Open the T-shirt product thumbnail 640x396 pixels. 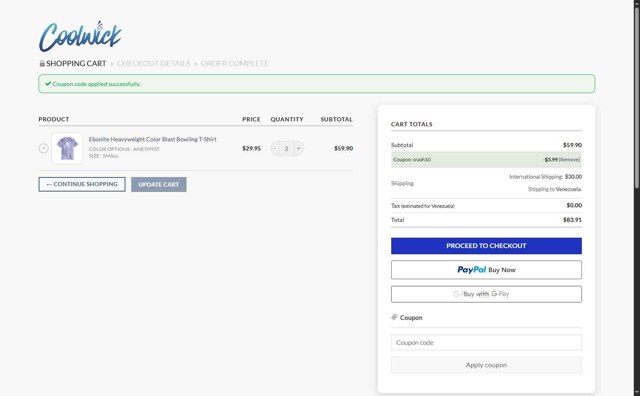click(x=67, y=148)
